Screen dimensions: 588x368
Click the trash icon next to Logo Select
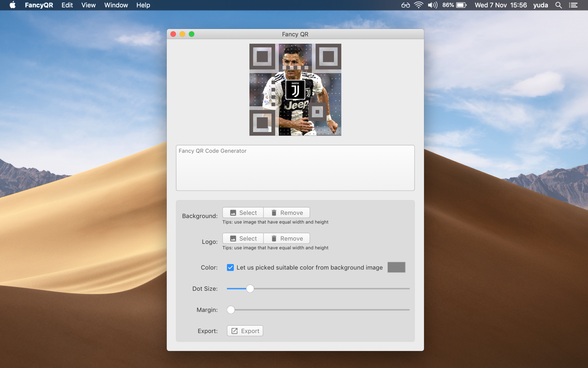[x=273, y=238]
